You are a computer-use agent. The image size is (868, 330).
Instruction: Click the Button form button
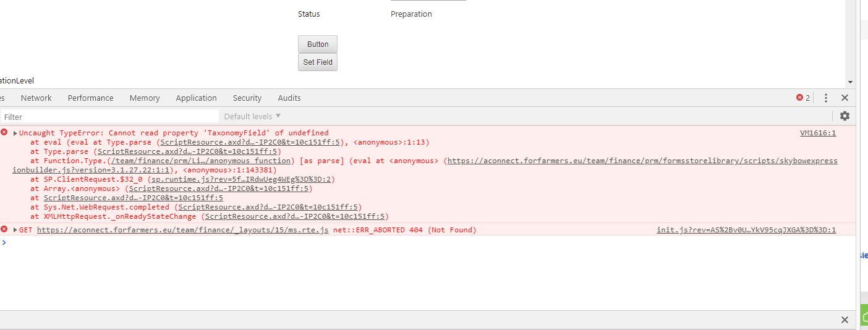pos(318,44)
